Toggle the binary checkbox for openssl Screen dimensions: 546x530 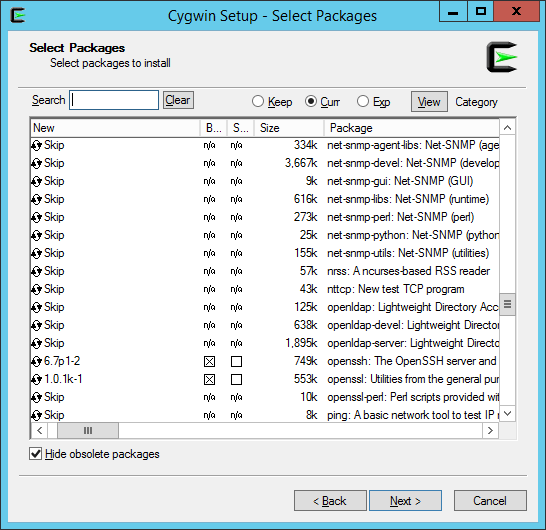click(209, 379)
